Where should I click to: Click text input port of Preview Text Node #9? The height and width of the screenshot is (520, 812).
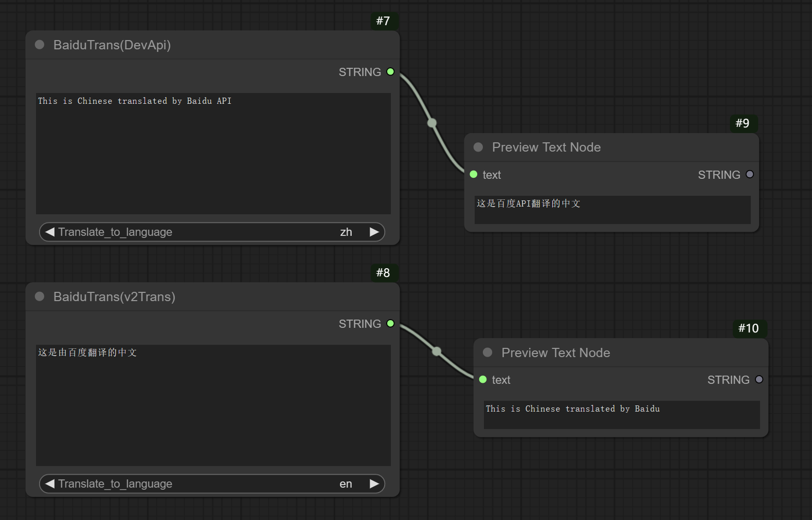pyautogui.click(x=474, y=175)
